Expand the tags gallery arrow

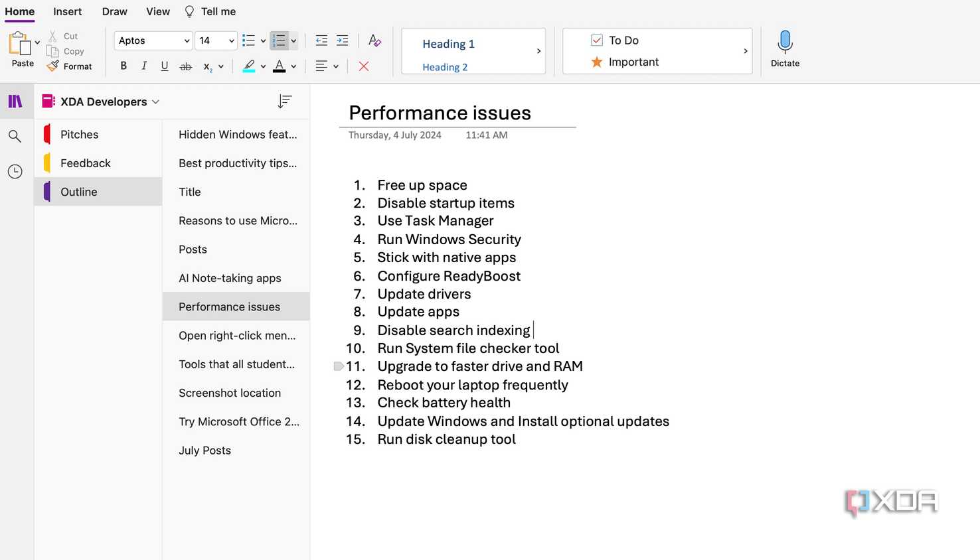pos(746,51)
